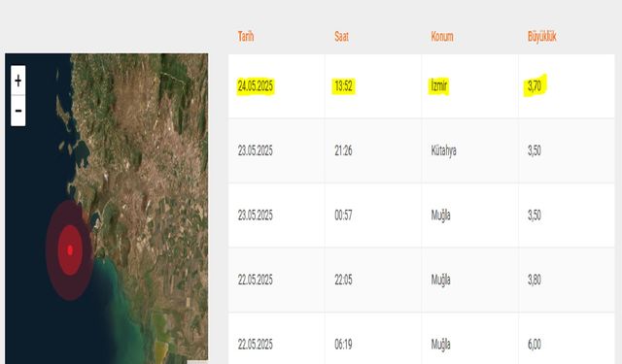
Task: Select the İzmir location cell
Action: [x=438, y=86]
